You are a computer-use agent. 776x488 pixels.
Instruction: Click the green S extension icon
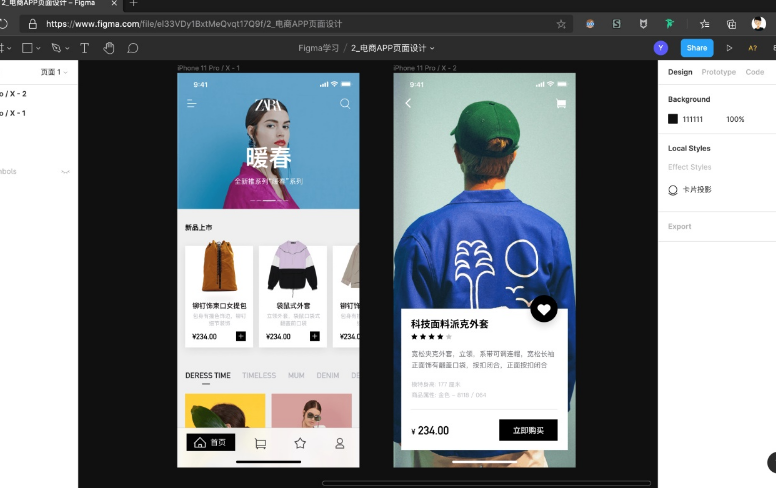point(616,24)
